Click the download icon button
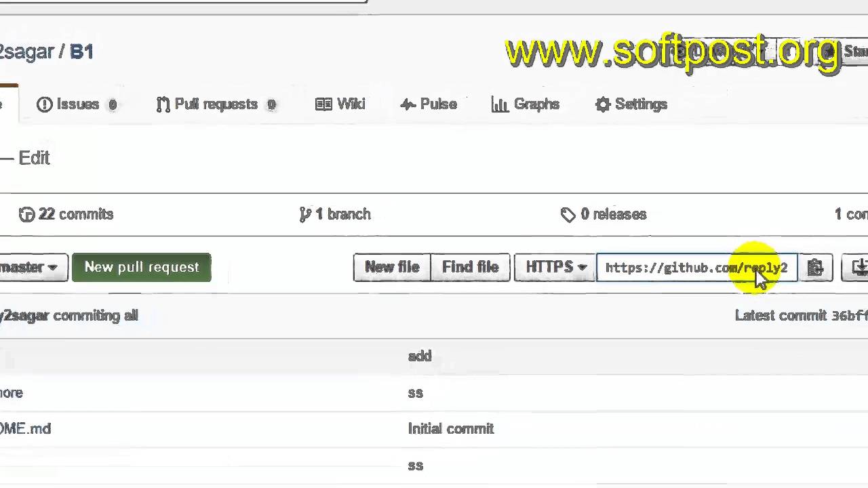The width and height of the screenshot is (868, 488). (855, 268)
